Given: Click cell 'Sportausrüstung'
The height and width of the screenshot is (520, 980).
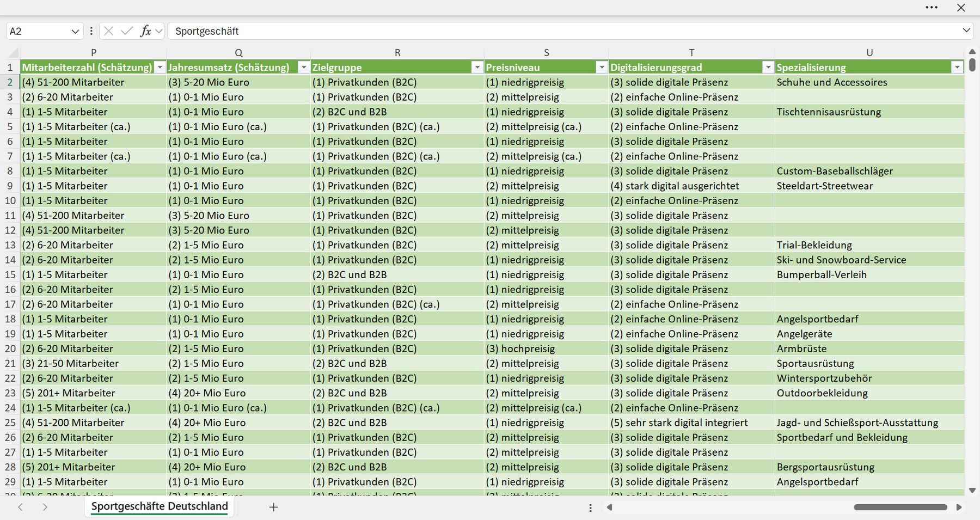Looking at the screenshot, I should (x=869, y=363).
